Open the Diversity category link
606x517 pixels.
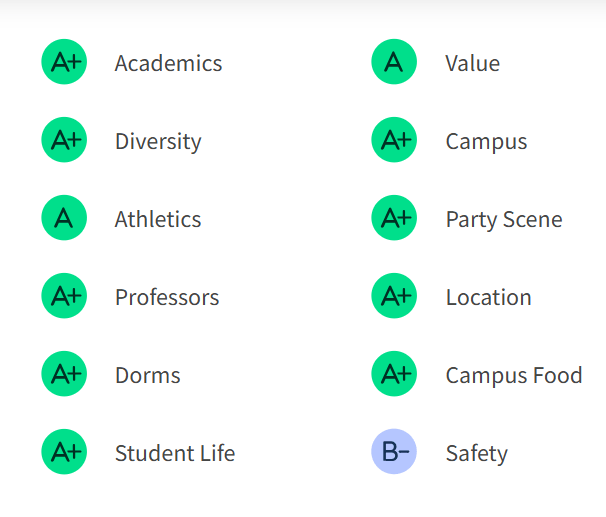coord(158,141)
